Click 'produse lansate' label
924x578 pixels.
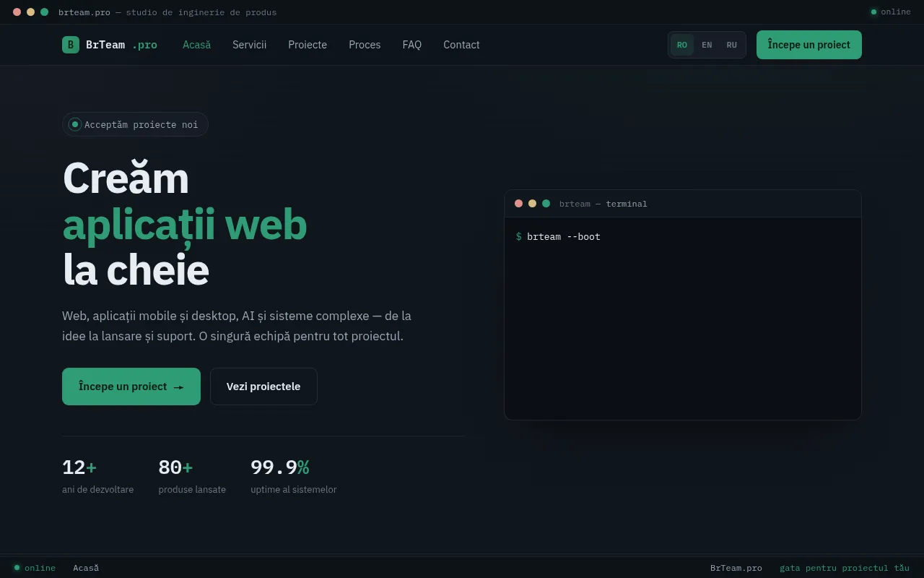[x=192, y=490]
